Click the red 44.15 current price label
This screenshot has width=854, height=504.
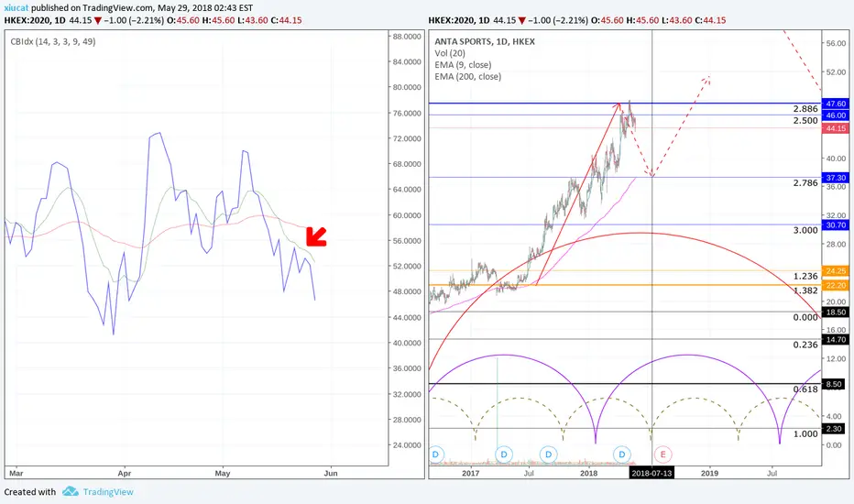coord(836,128)
